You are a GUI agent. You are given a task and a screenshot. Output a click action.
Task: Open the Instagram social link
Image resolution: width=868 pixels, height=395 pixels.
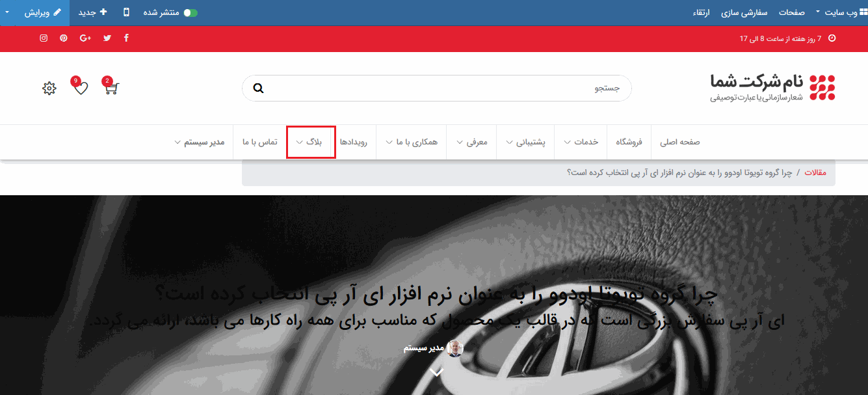(44, 38)
